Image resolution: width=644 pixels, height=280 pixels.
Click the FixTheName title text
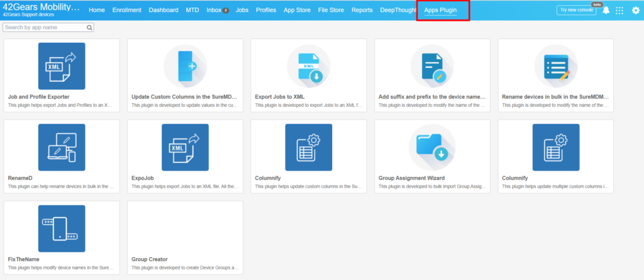point(23,260)
